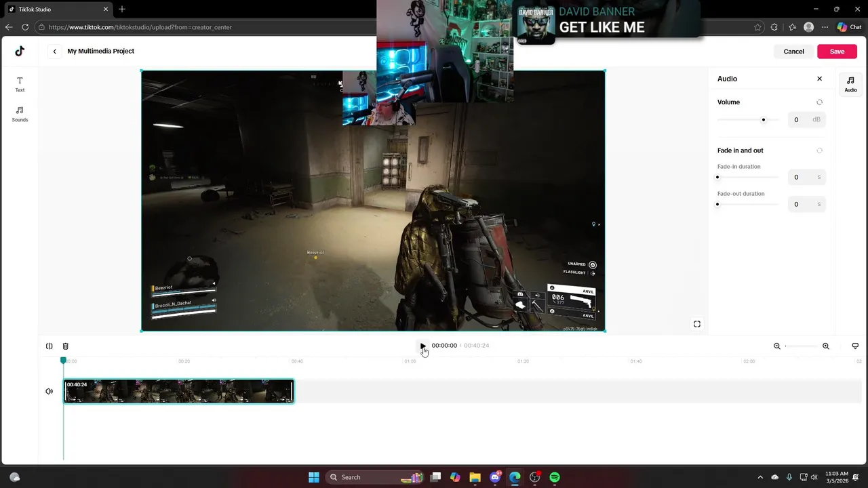Reset the Volume setting

819,102
